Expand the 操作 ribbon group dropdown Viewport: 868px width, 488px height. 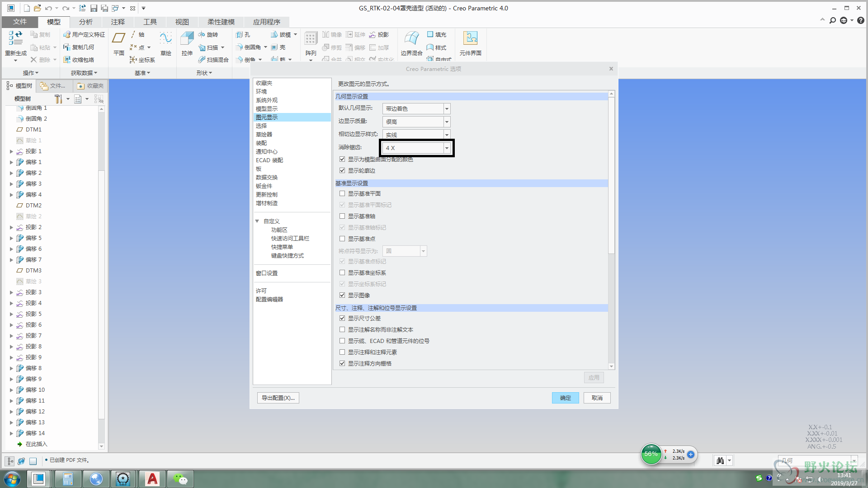coord(31,73)
